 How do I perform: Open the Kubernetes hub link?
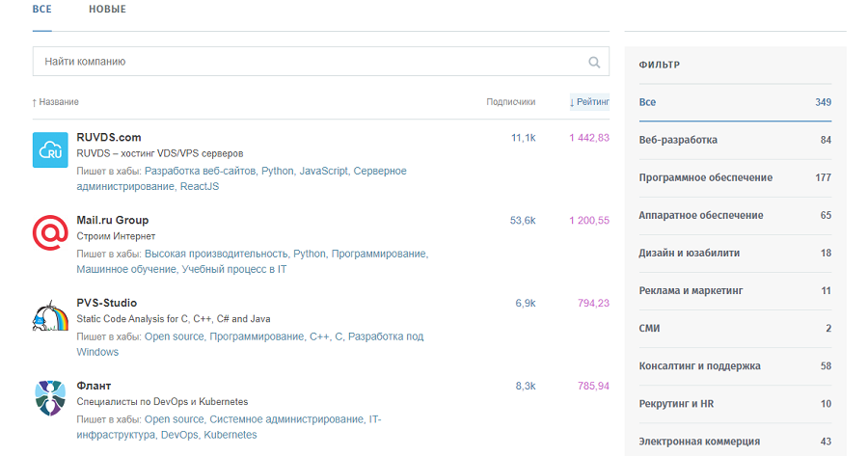(231, 435)
